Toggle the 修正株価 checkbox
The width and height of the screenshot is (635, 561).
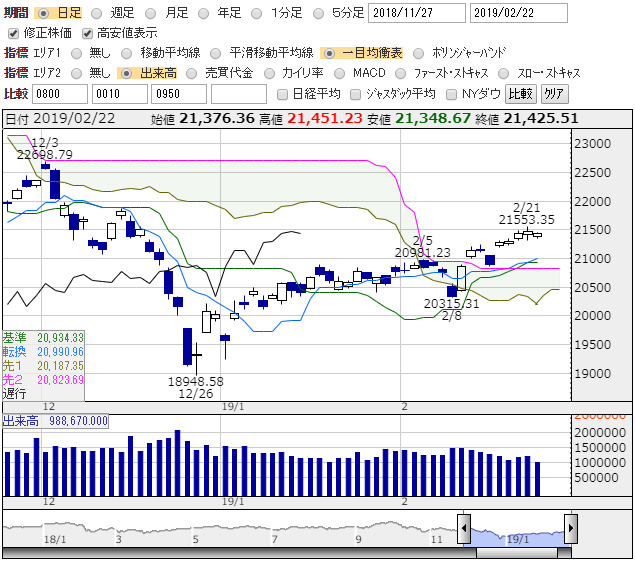pos(13,33)
